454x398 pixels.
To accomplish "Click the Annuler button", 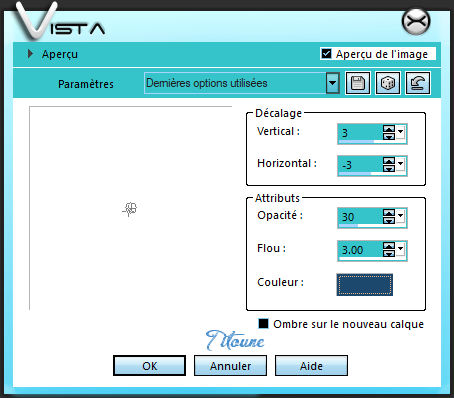I will [x=230, y=366].
